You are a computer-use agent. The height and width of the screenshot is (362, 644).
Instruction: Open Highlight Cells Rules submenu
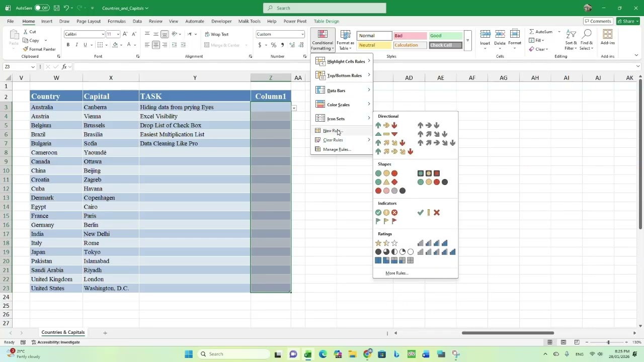(x=342, y=61)
